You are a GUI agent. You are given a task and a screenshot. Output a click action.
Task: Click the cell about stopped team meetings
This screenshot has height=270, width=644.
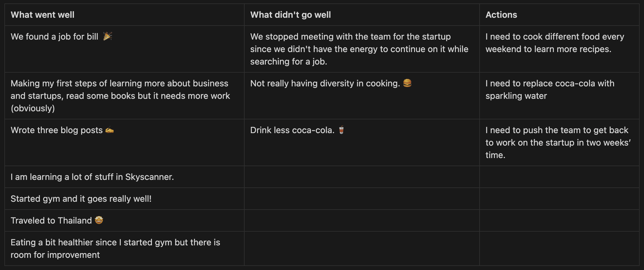coord(362,49)
